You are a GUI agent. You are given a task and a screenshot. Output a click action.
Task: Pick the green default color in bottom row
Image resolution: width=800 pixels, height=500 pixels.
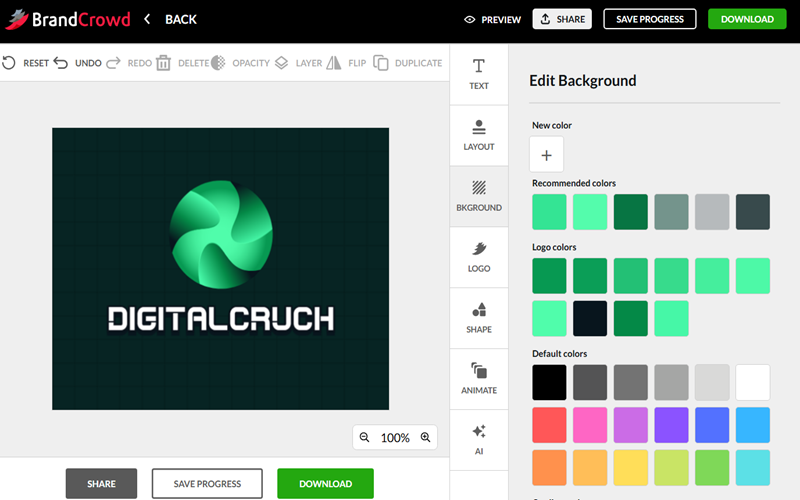(x=712, y=467)
